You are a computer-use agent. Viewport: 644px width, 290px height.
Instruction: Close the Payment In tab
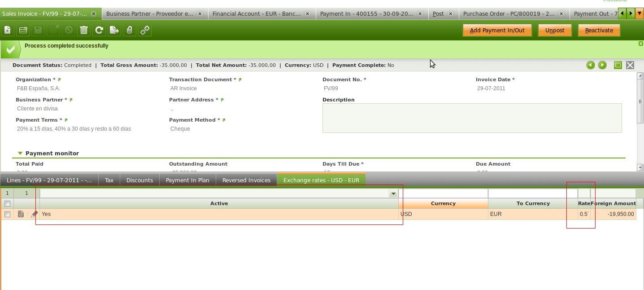click(420, 14)
